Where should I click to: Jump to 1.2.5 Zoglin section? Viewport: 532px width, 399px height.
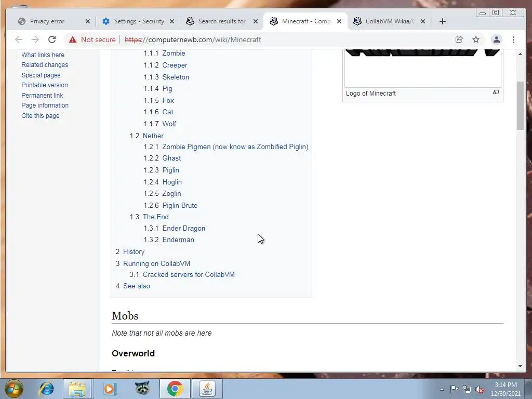163,193
